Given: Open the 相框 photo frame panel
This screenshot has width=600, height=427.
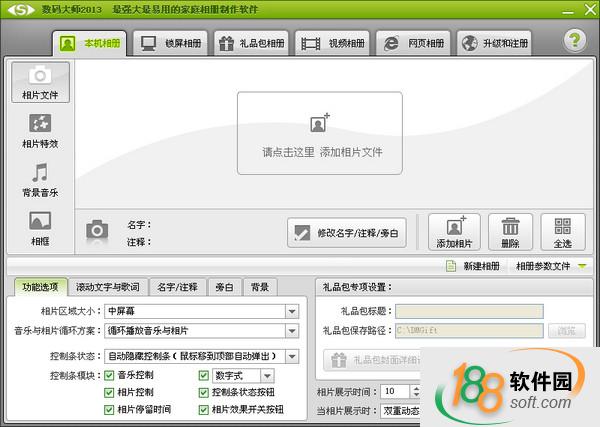Looking at the screenshot, I should (x=39, y=226).
